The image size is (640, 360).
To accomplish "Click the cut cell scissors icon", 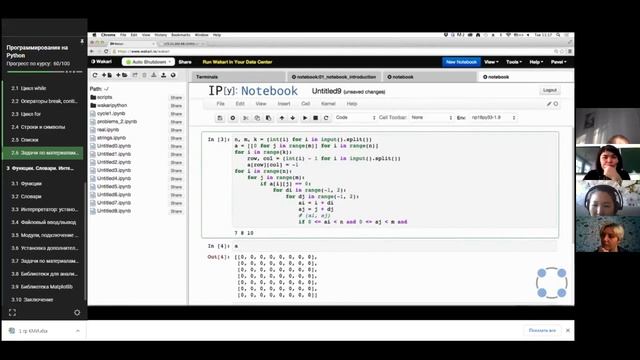I will coord(246,118).
